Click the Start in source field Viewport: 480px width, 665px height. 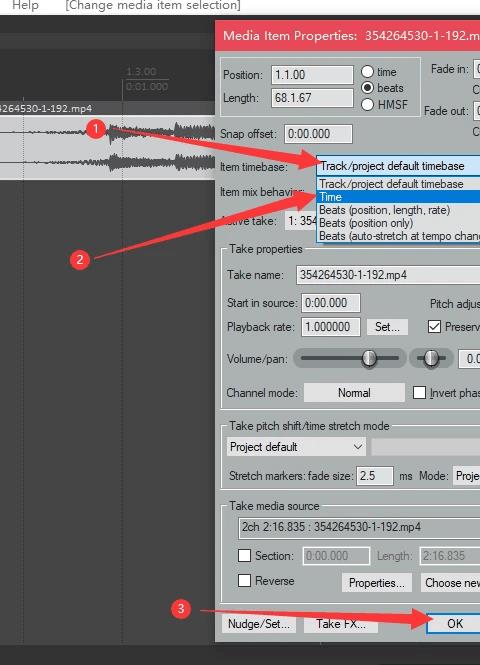point(331,303)
